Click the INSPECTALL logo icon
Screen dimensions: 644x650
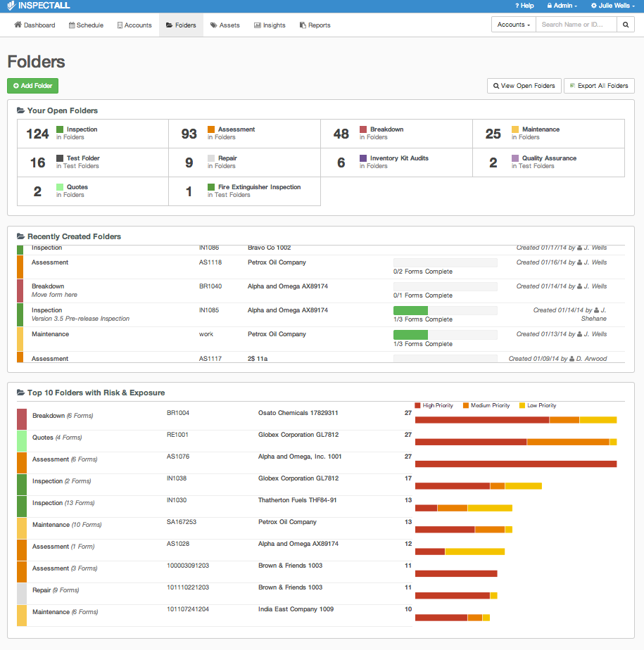coord(11,6)
